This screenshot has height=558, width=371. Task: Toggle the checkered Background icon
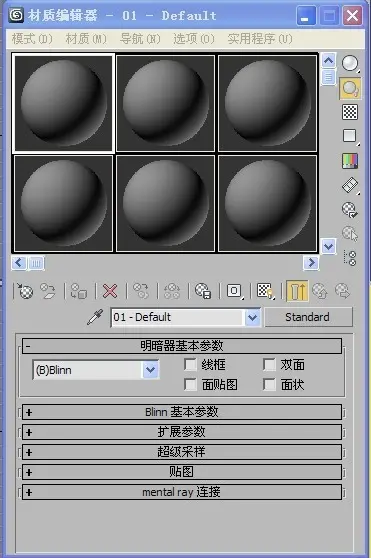pyautogui.click(x=350, y=112)
